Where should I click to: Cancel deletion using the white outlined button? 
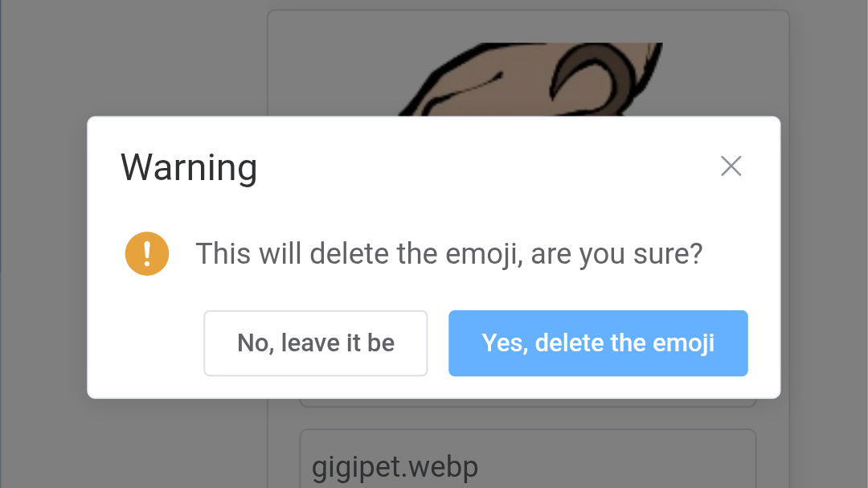(x=316, y=343)
